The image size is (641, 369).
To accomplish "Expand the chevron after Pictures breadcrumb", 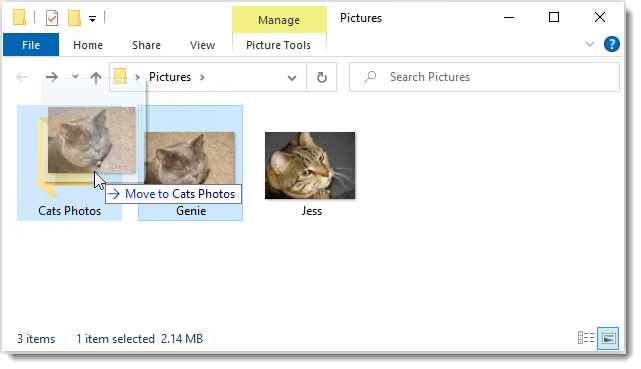I will 202,77.
